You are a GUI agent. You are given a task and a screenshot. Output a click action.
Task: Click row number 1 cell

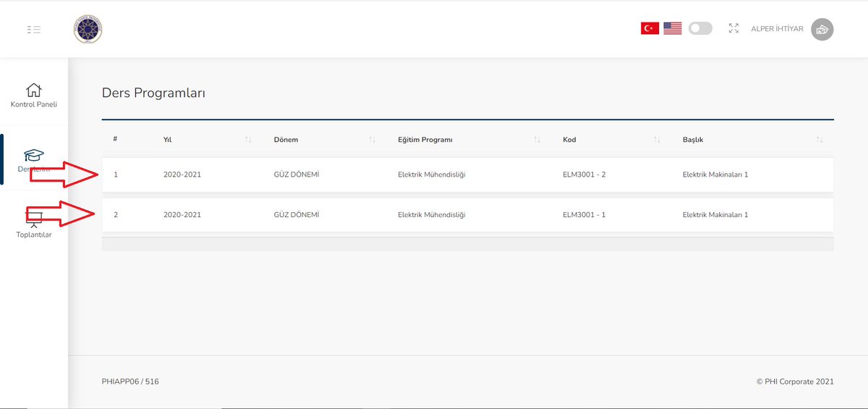[116, 174]
